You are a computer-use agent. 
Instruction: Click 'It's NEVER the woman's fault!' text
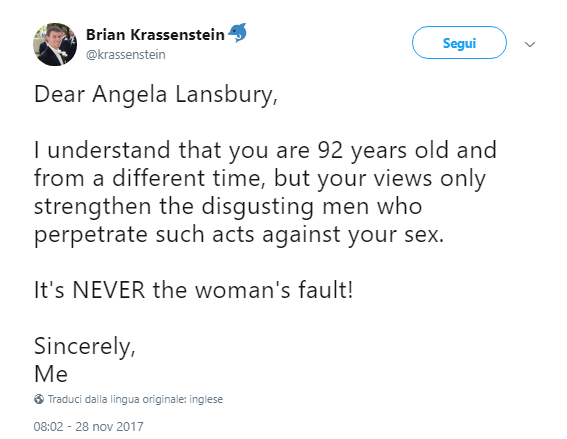[193, 290]
